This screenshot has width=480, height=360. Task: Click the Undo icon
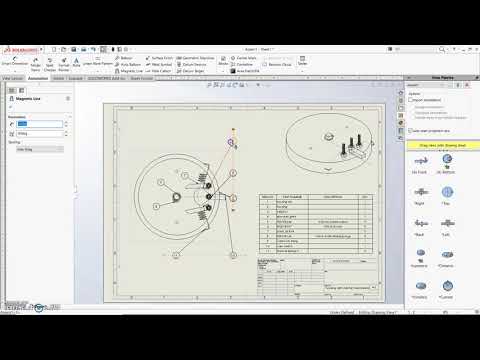(93, 50)
